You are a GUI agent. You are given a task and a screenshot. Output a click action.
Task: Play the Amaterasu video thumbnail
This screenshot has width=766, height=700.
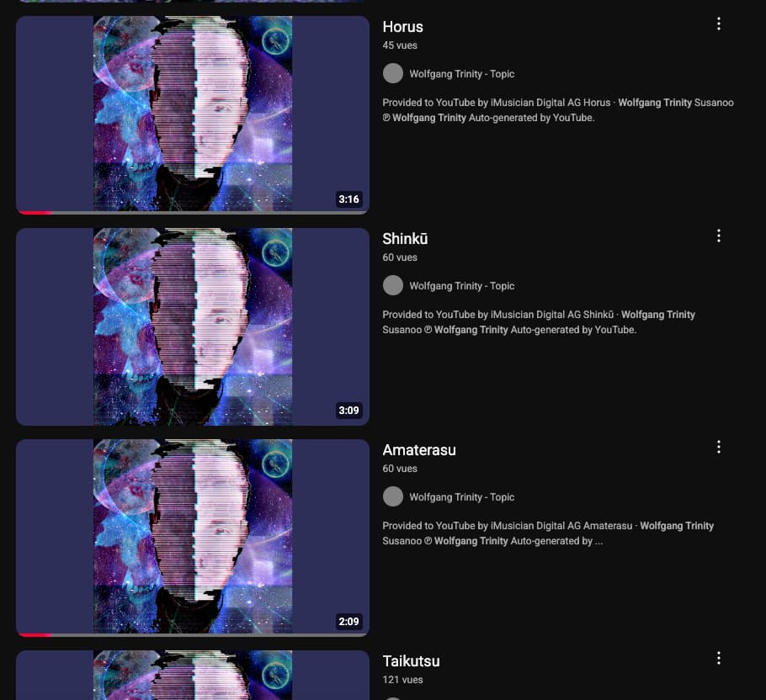tap(193, 538)
